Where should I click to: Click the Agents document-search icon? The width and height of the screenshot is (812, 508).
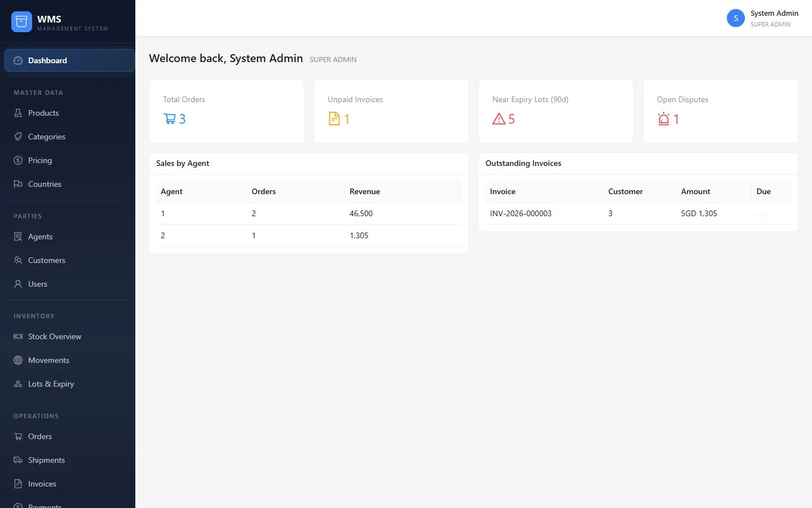18,237
